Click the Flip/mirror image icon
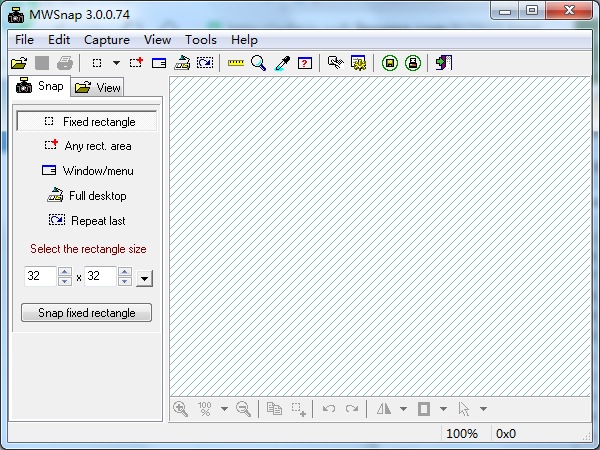The image size is (600, 450). (384, 409)
